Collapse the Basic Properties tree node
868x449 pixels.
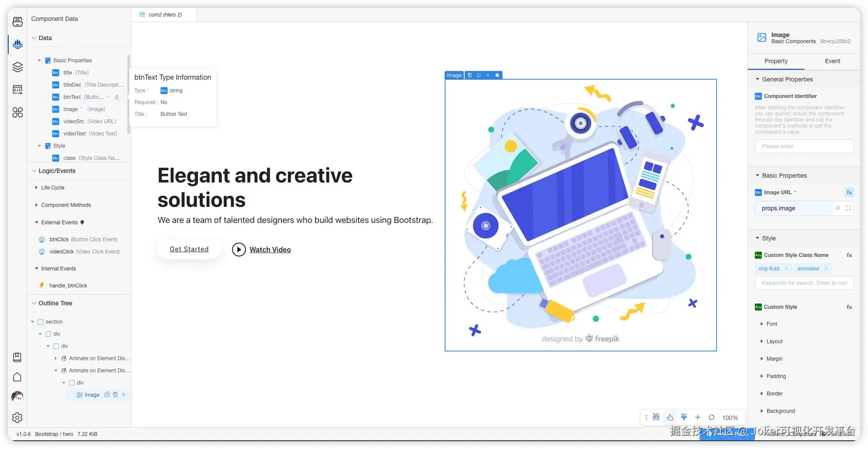coord(40,61)
